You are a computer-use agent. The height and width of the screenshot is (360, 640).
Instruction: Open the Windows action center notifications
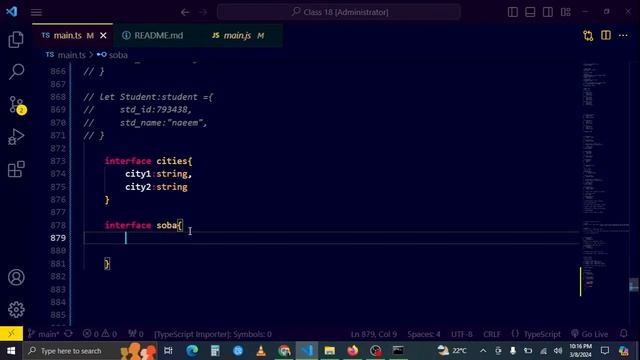point(605,351)
